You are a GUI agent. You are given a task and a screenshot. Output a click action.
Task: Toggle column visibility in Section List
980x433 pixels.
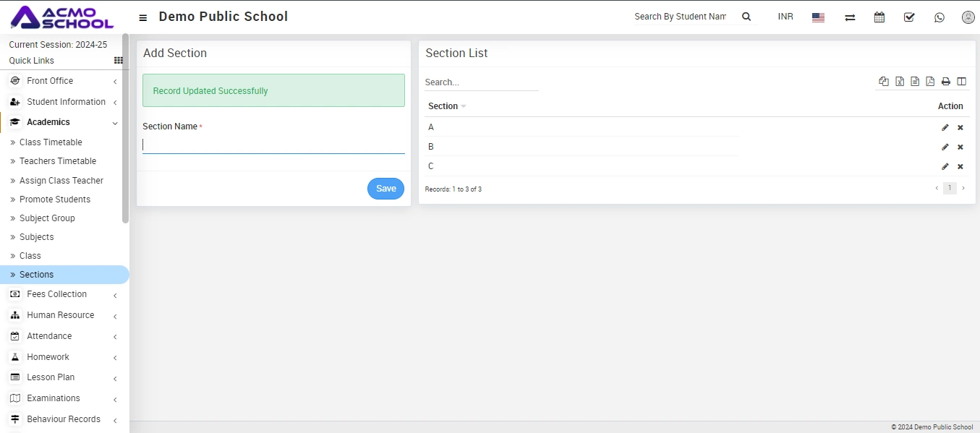point(961,82)
